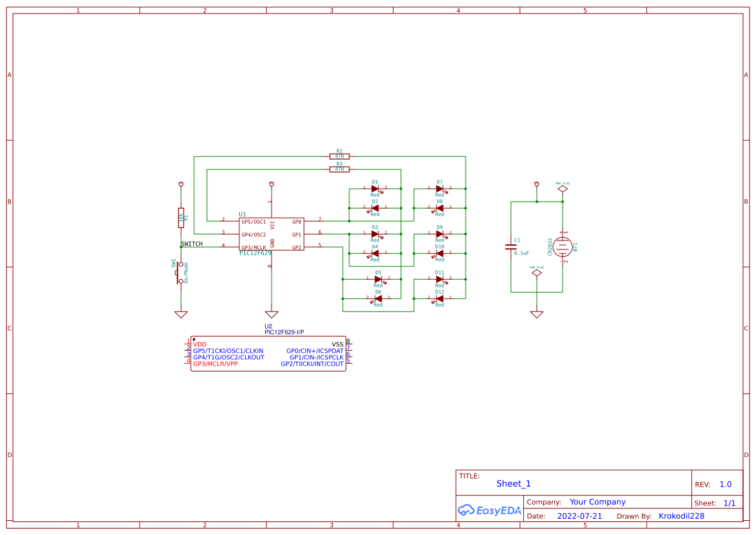Select the D5 red LED symbol

point(378,279)
